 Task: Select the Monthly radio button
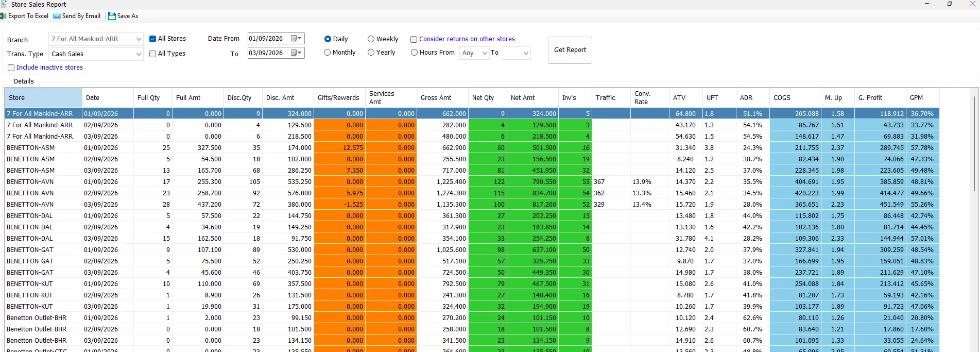click(x=328, y=53)
